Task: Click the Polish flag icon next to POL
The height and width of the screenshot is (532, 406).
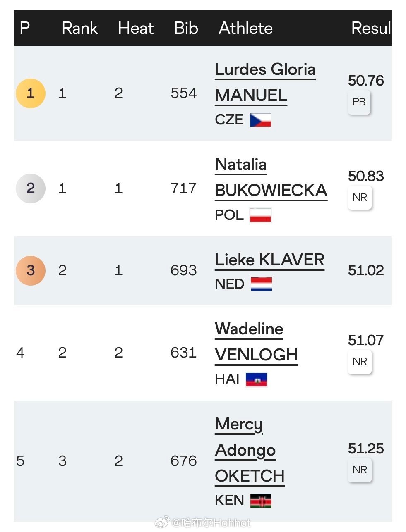Action: (261, 215)
